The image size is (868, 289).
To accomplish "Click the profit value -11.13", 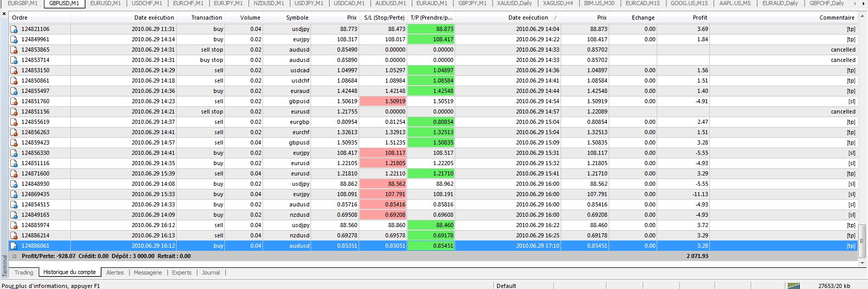I will pyautogui.click(x=700, y=194).
